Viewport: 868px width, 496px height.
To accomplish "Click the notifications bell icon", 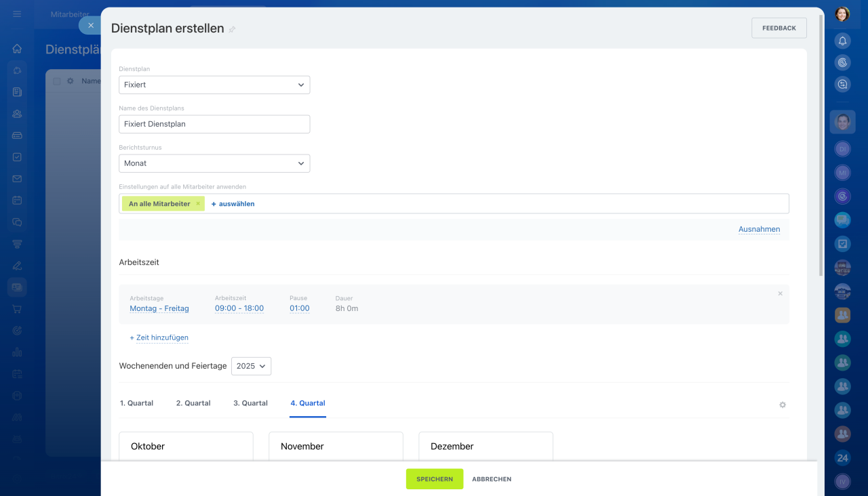I will (x=842, y=41).
